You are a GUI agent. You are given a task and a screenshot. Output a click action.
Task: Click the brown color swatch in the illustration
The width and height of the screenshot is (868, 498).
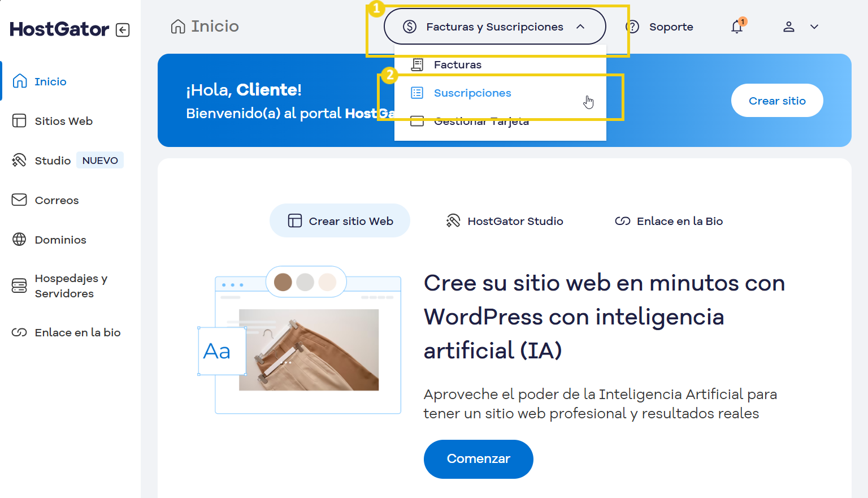click(x=283, y=282)
